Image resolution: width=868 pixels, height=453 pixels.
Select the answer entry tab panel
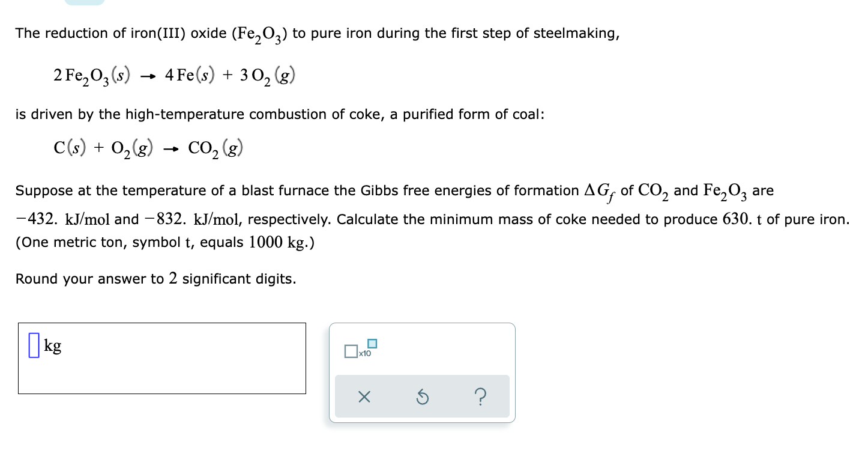[x=421, y=372]
